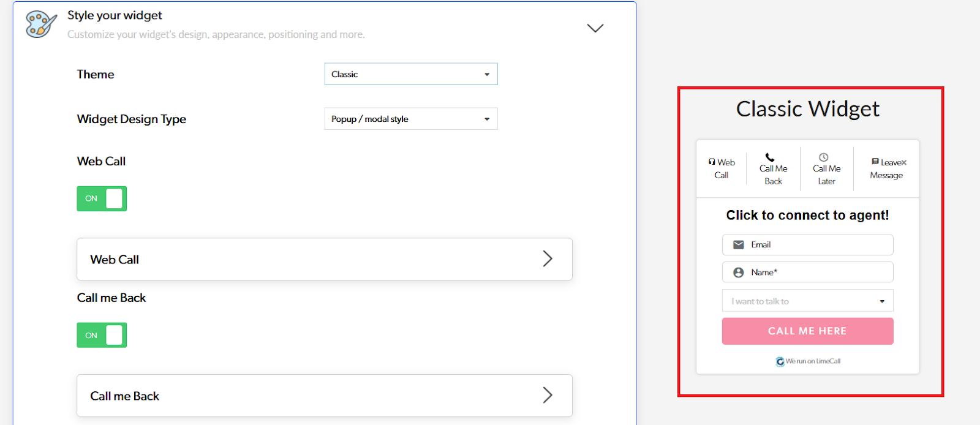Expand the Call me Back settings panel row
This screenshot has width=980, height=425.
(x=325, y=396)
